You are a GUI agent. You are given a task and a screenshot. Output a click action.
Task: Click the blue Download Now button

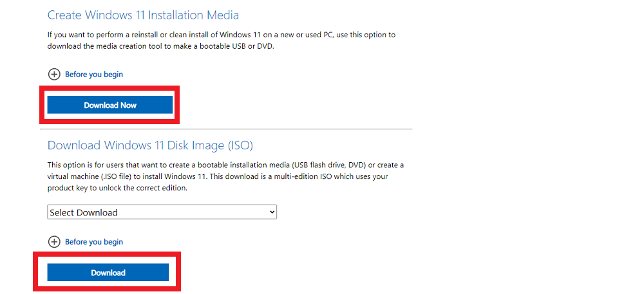(110, 106)
